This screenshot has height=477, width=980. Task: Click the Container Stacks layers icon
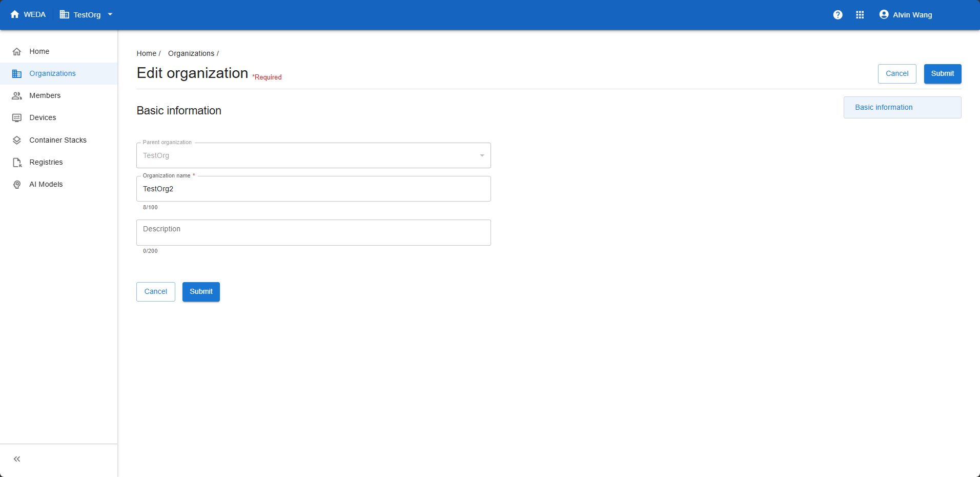[17, 140]
